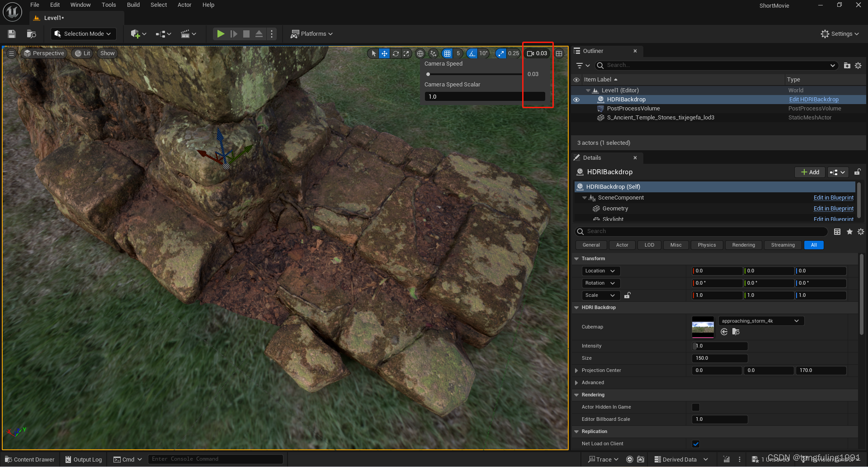Open the viewport Show flags menu
Screen dimensions: 868x467
108,53
